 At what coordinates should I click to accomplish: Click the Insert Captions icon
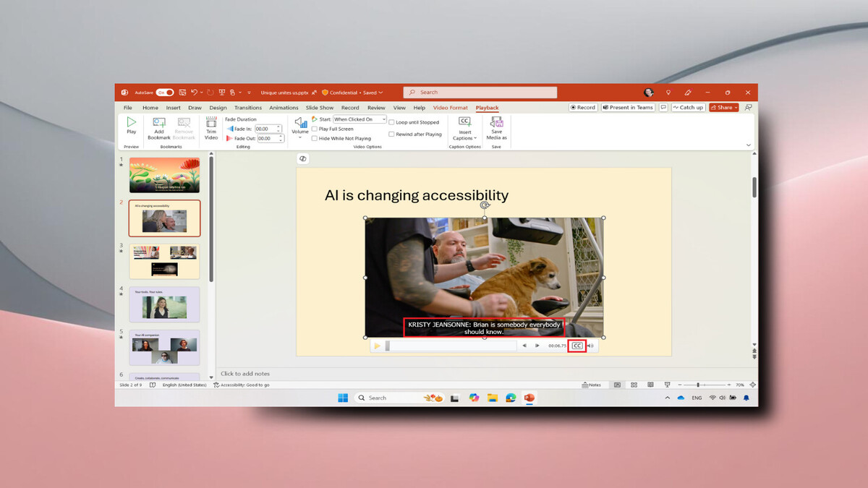coord(464,122)
